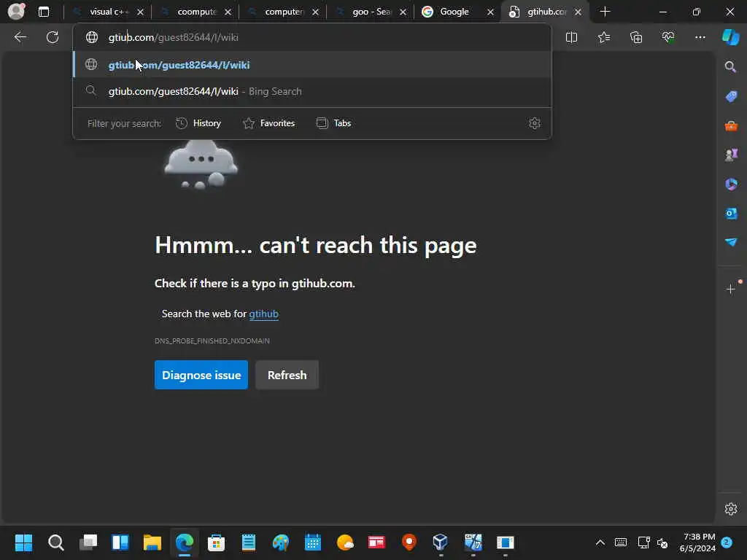Open File Explorer from the taskbar
The image size is (747, 560).
[x=152, y=542]
